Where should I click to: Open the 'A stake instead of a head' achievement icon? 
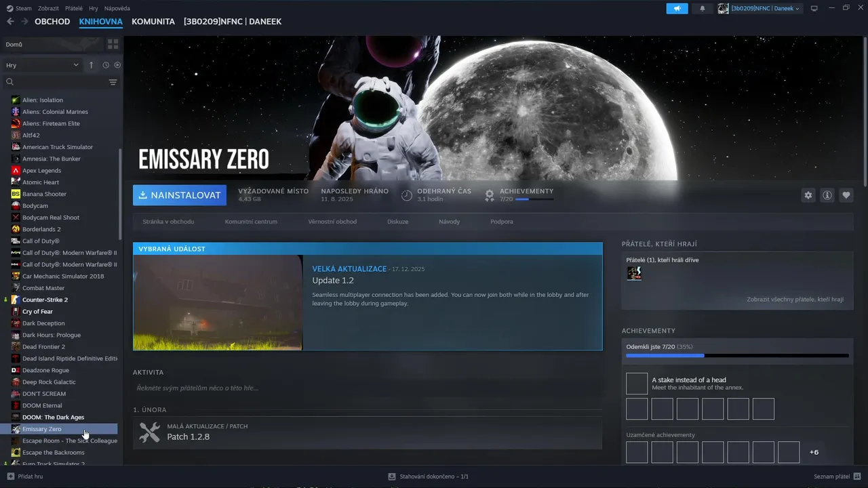pyautogui.click(x=637, y=384)
